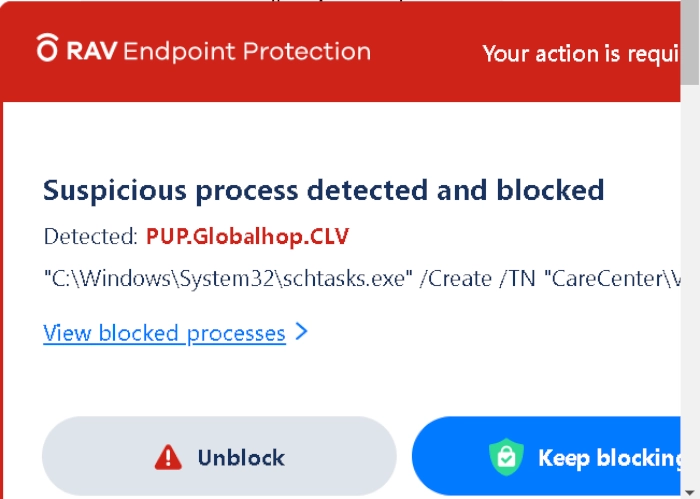Click the Suspicious process detected heading
Viewport: 700px width, 499px height.
tap(323, 189)
